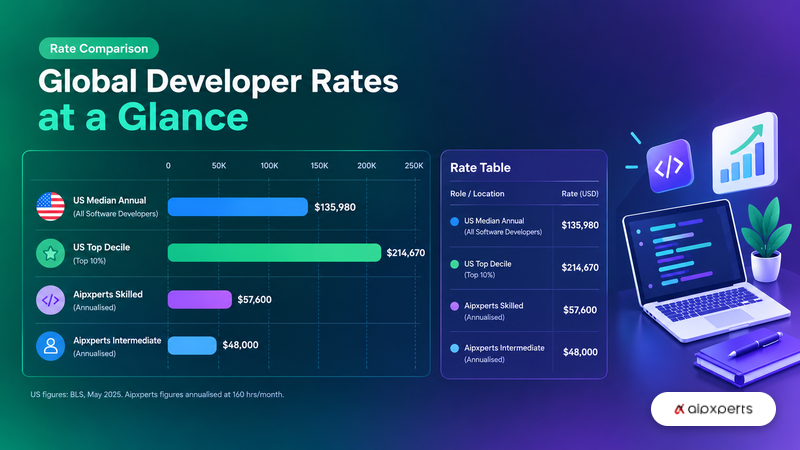Screen dimensions: 800x450
Task: Click the Rate Comparison pill label
Action: (99, 48)
